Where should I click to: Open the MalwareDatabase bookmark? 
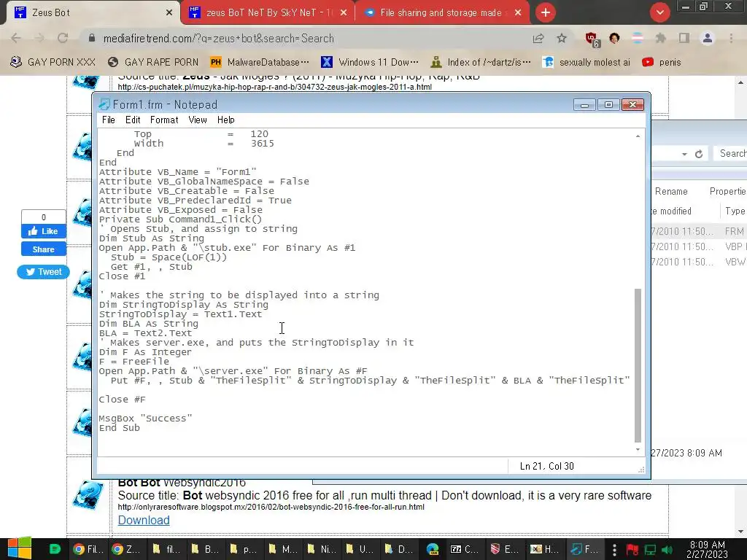pyautogui.click(x=260, y=63)
